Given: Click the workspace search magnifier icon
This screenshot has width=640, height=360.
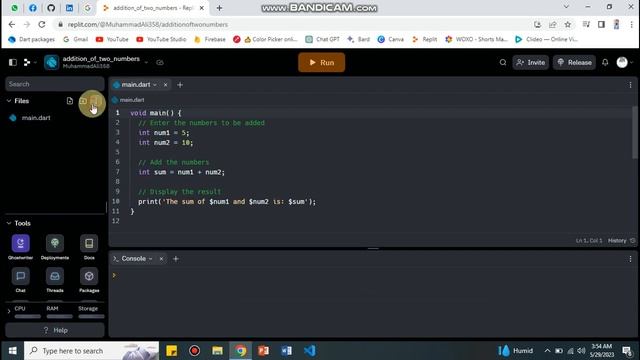Looking at the screenshot, I should [x=503, y=62].
